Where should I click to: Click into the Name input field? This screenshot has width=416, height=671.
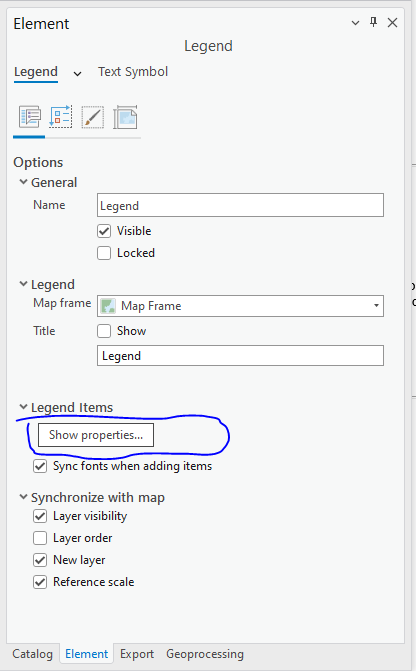[240, 205]
